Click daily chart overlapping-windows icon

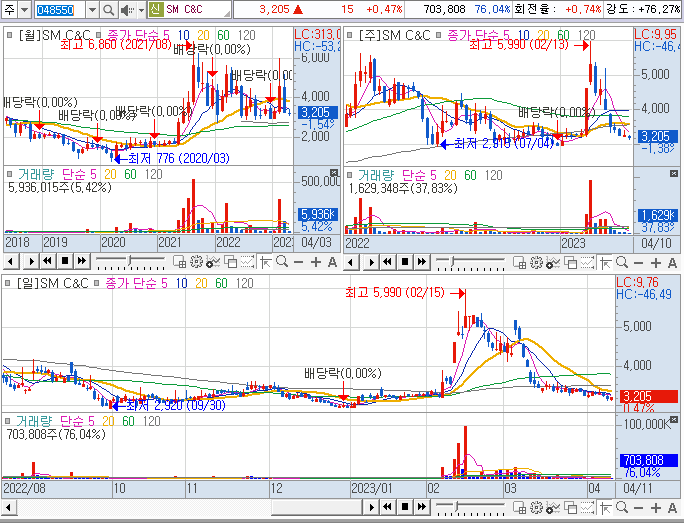(x=570, y=507)
